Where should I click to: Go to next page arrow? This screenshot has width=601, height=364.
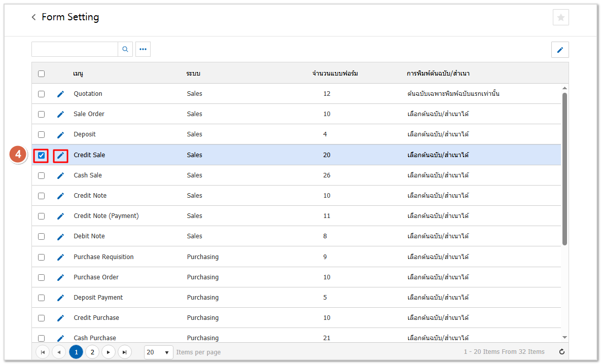109,352
